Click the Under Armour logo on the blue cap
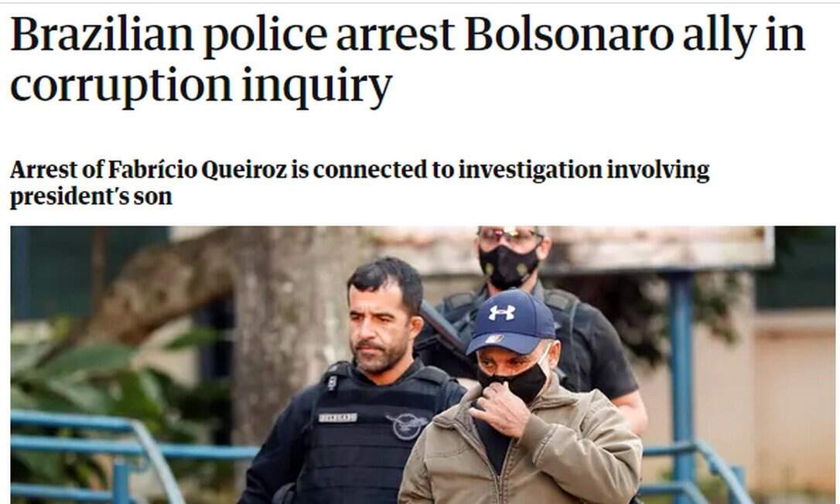Screen dimensions: 840x504 pos(502,312)
